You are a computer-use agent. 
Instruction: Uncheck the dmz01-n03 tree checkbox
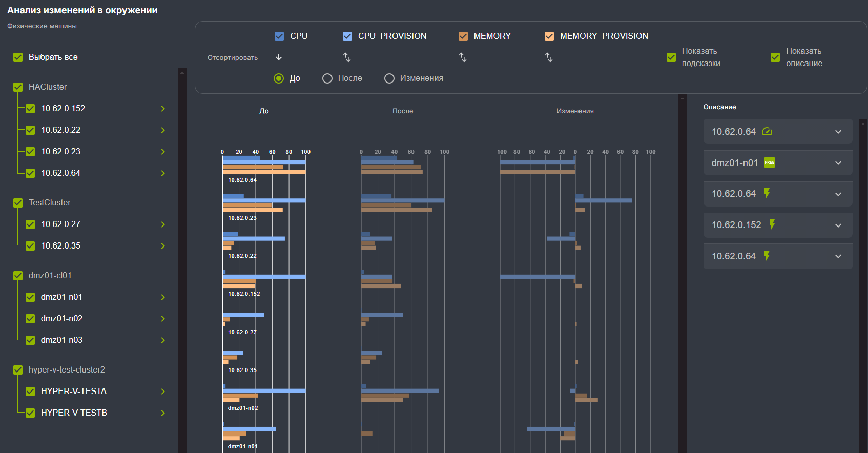click(x=30, y=340)
